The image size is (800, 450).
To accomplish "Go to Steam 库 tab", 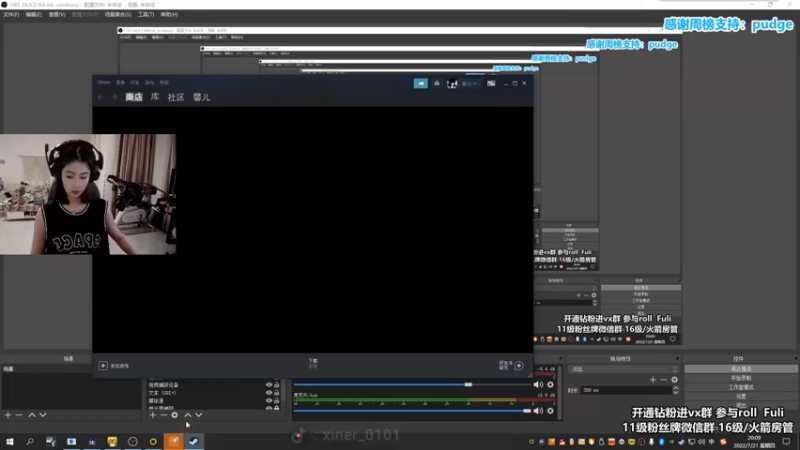I will pyautogui.click(x=155, y=97).
